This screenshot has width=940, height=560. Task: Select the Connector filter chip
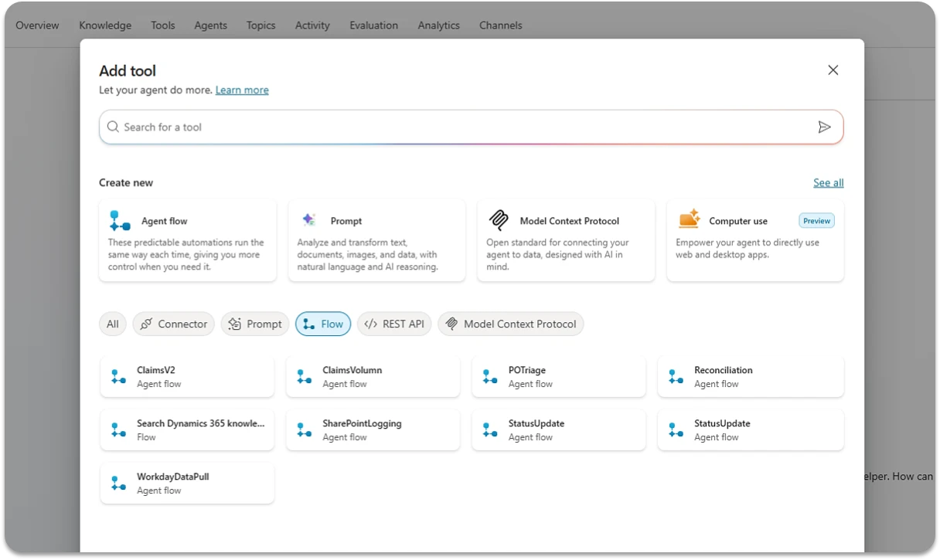174,324
